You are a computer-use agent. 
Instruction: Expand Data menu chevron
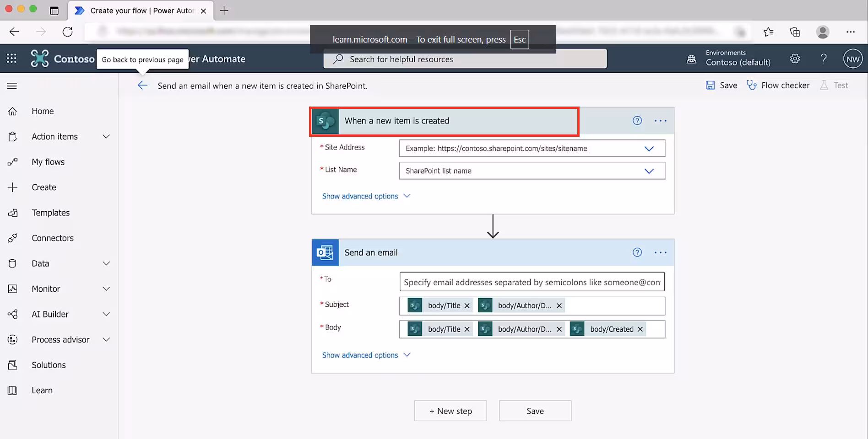106,263
